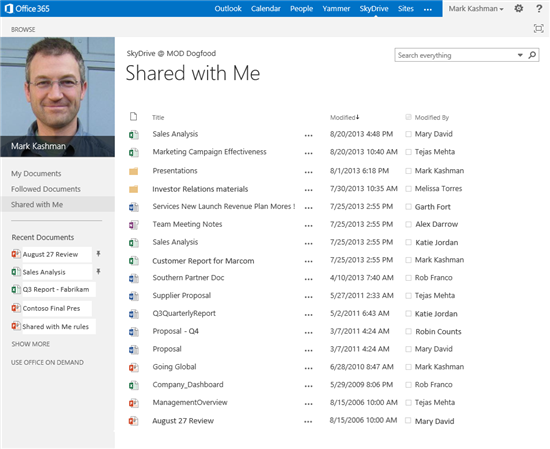Click Excel icon of recent Q3 Report - Fabrikam

(16, 289)
